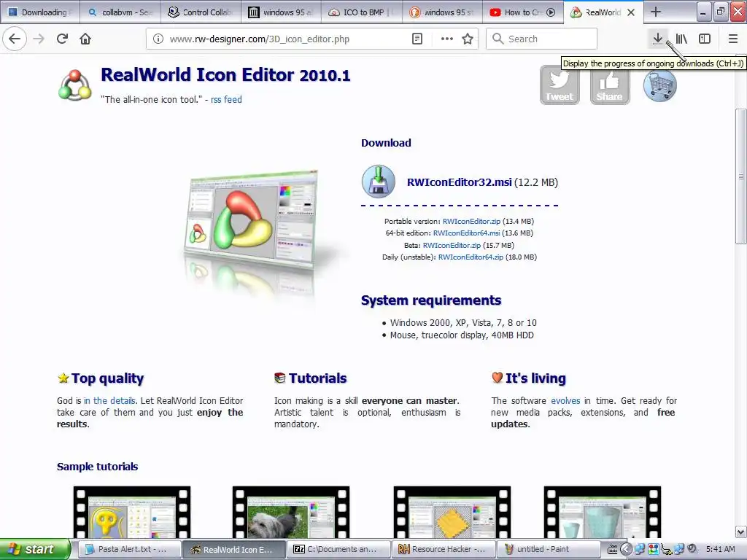The width and height of the screenshot is (747, 560).
Task: Open the dog photo tutorial thumbnail
Action: pyautogui.click(x=290, y=513)
